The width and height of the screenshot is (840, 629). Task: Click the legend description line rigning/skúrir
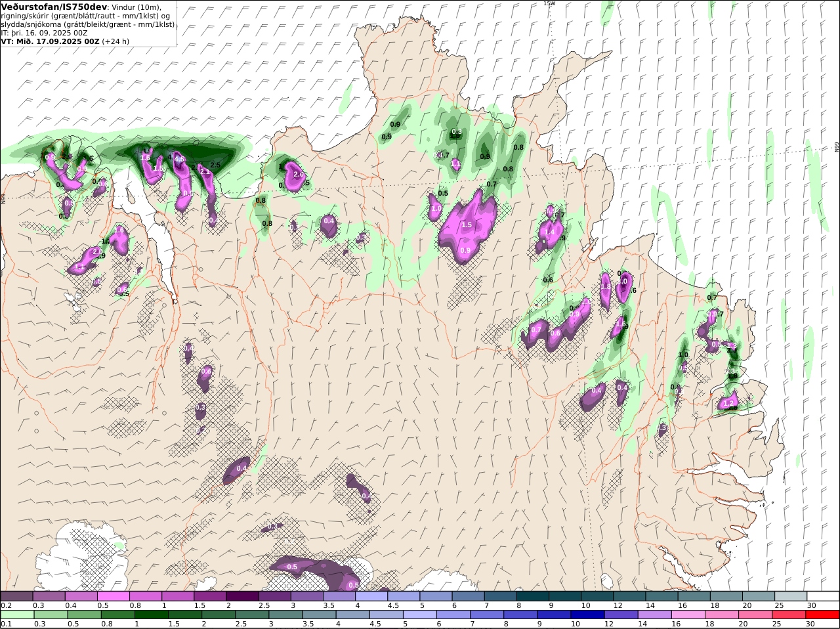tap(87, 16)
